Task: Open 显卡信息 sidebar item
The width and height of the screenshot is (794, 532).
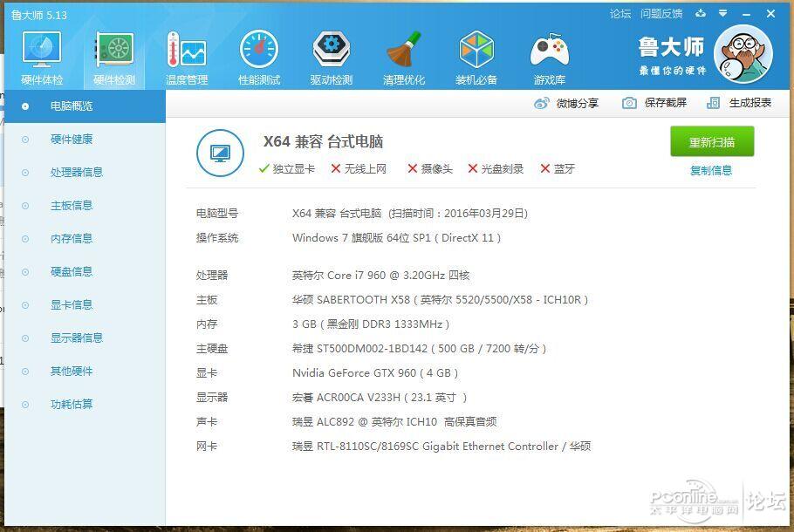Action: [86, 304]
